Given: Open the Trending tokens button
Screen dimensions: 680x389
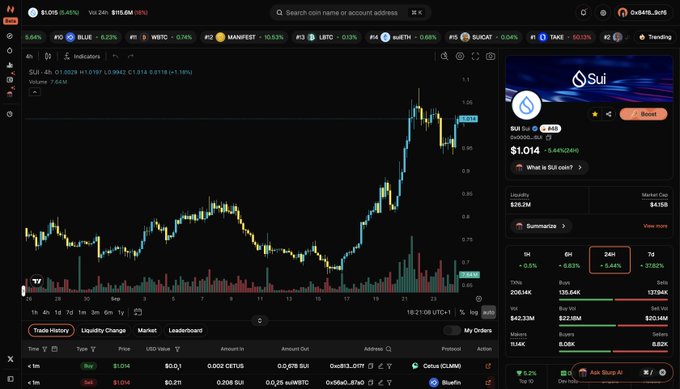Looking at the screenshot, I should pyautogui.click(x=655, y=37).
